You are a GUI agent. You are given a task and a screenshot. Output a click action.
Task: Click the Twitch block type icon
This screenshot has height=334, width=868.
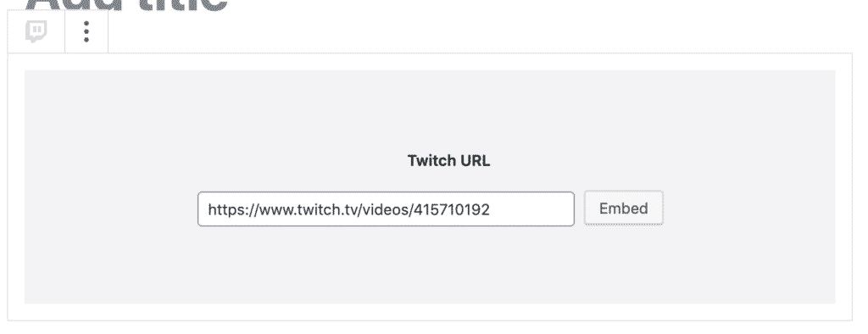pos(36,31)
